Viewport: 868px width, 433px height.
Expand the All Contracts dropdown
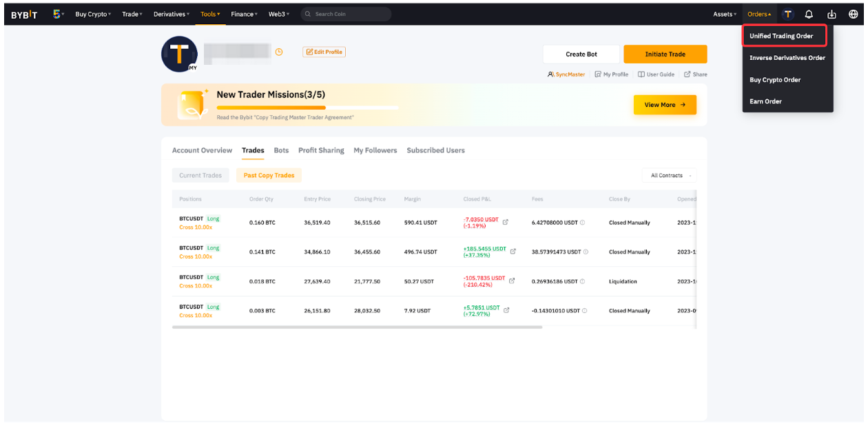669,175
